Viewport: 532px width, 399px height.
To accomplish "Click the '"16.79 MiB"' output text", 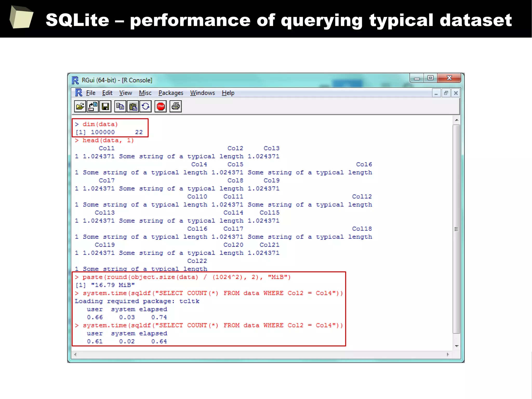I will point(113,285).
